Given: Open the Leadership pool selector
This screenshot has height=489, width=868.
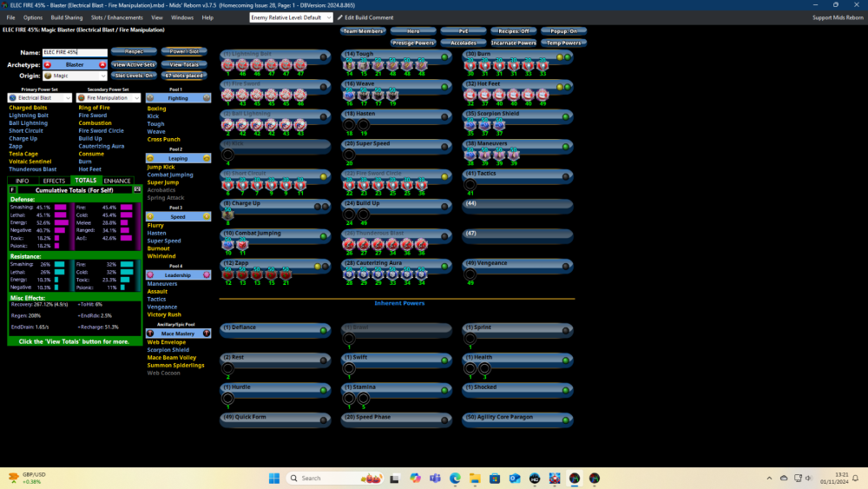Looking at the screenshot, I should 178,274.
